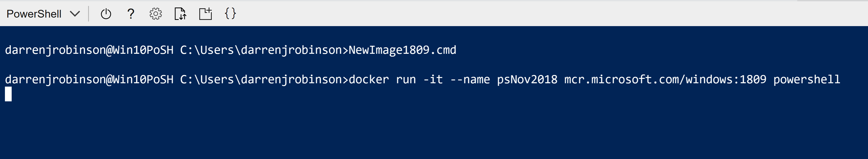Click the psNov2018 container name

tap(527, 80)
